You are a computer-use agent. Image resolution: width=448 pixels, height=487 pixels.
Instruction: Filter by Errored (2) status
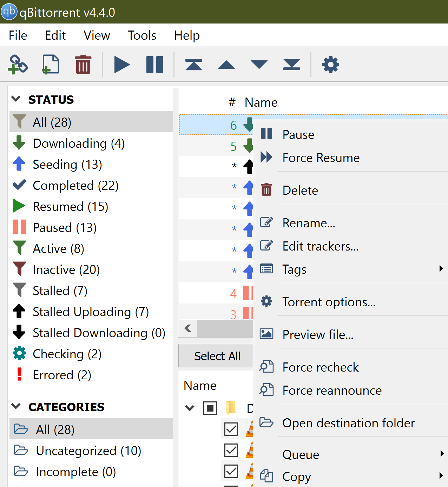tap(91, 375)
